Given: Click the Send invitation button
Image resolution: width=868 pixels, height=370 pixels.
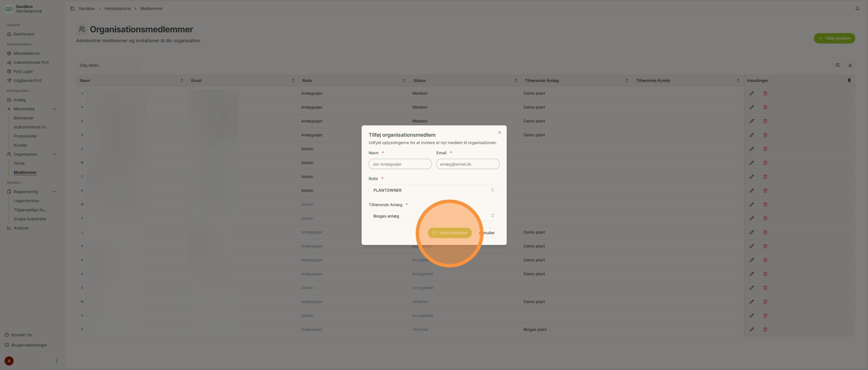Looking at the screenshot, I should click(450, 233).
